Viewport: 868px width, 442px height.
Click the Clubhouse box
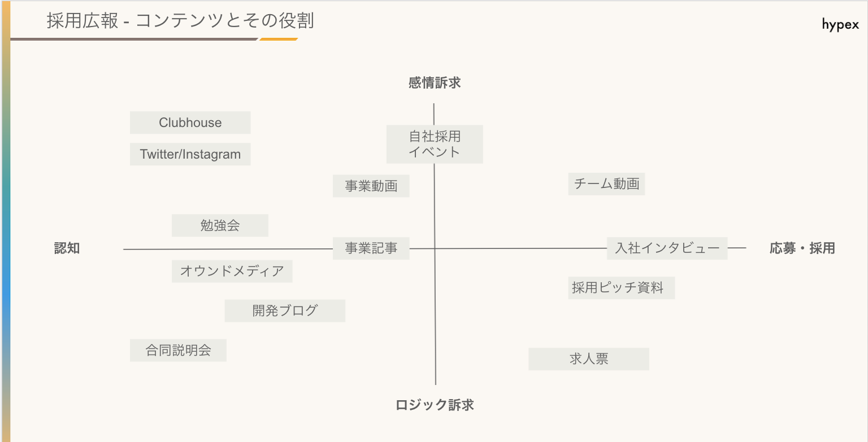pos(190,122)
